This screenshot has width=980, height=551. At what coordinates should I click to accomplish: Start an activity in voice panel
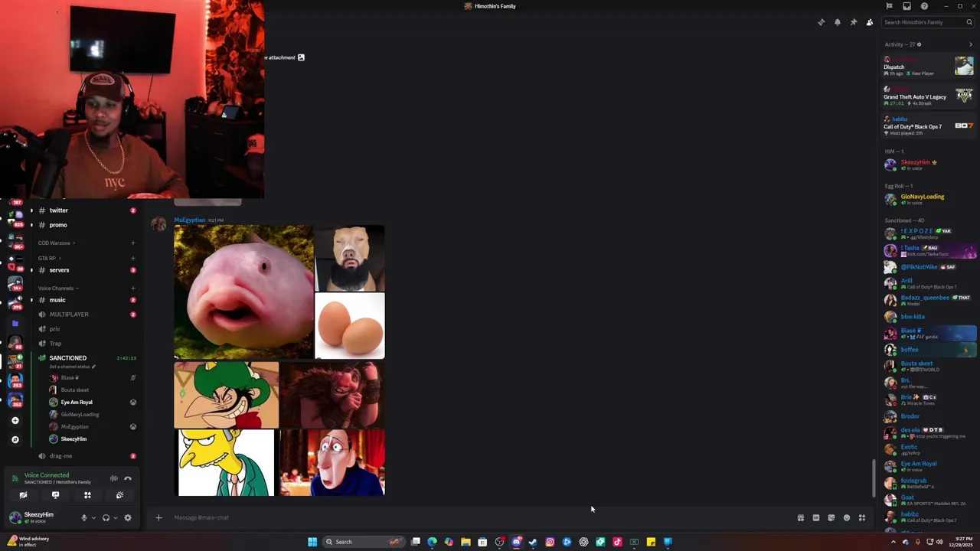pyautogui.click(x=87, y=495)
